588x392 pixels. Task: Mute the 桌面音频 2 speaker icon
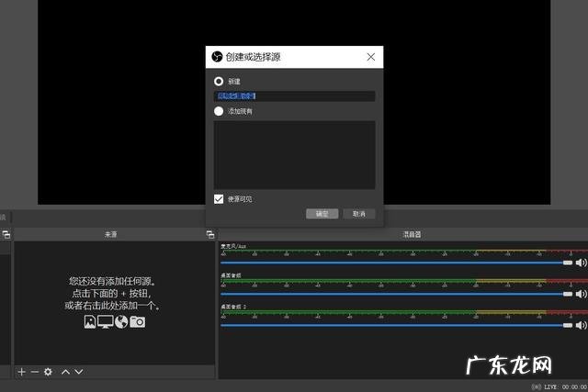[581, 325]
